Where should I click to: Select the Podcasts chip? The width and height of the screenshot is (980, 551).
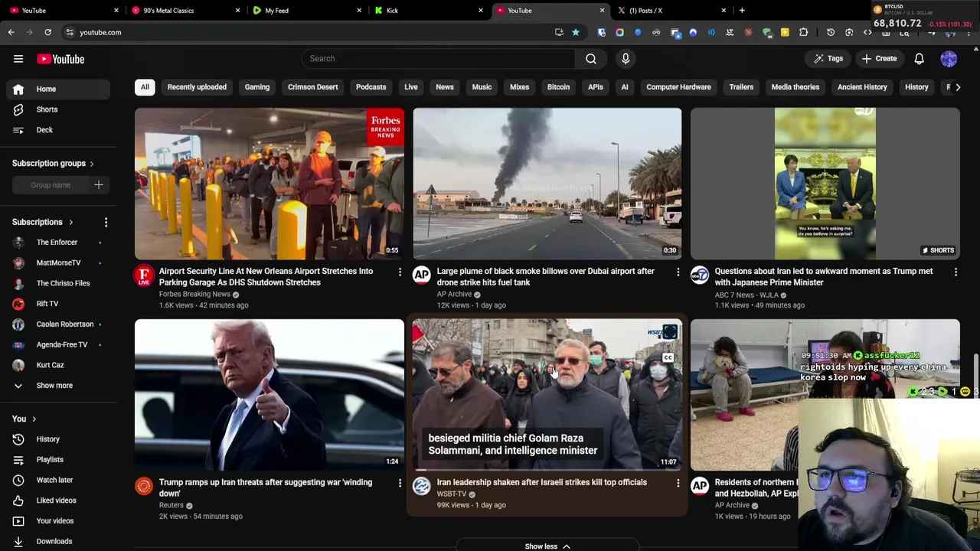coord(371,87)
